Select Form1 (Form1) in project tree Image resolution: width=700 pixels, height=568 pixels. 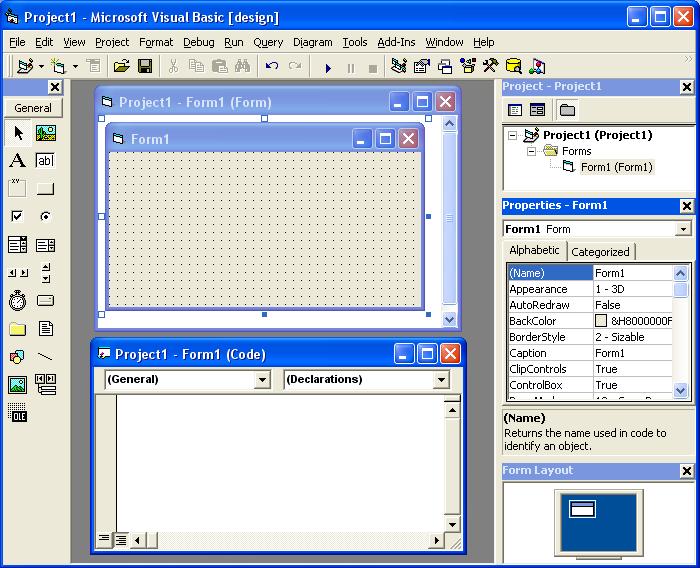[616, 167]
